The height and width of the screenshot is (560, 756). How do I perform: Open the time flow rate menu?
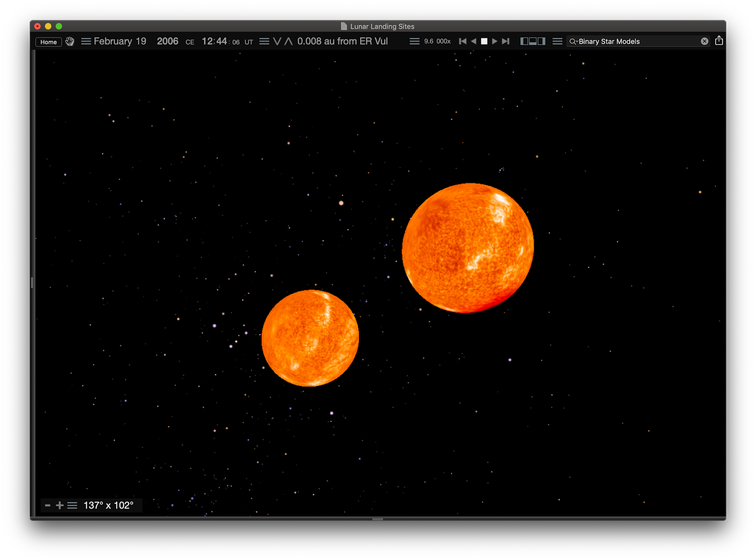click(x=414, y=41)
